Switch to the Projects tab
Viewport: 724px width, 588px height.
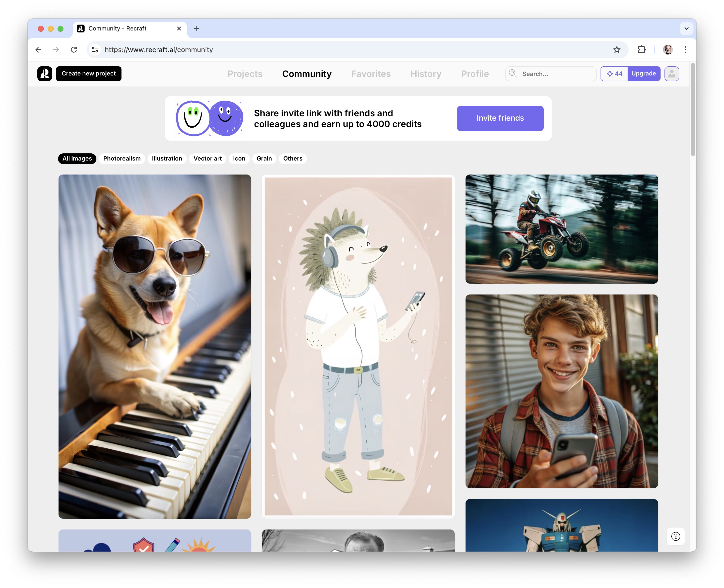(245, 74)
